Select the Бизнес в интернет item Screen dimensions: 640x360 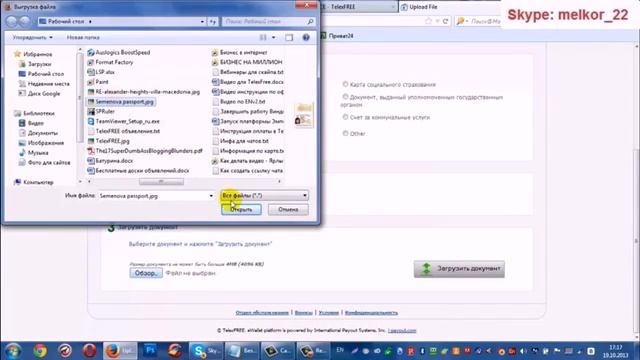[x=243, y=52]
